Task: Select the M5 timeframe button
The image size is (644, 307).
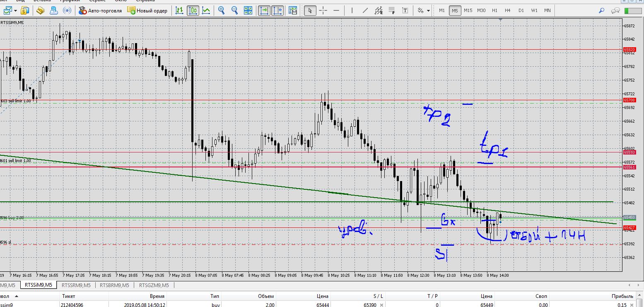Action: (455, 10)
